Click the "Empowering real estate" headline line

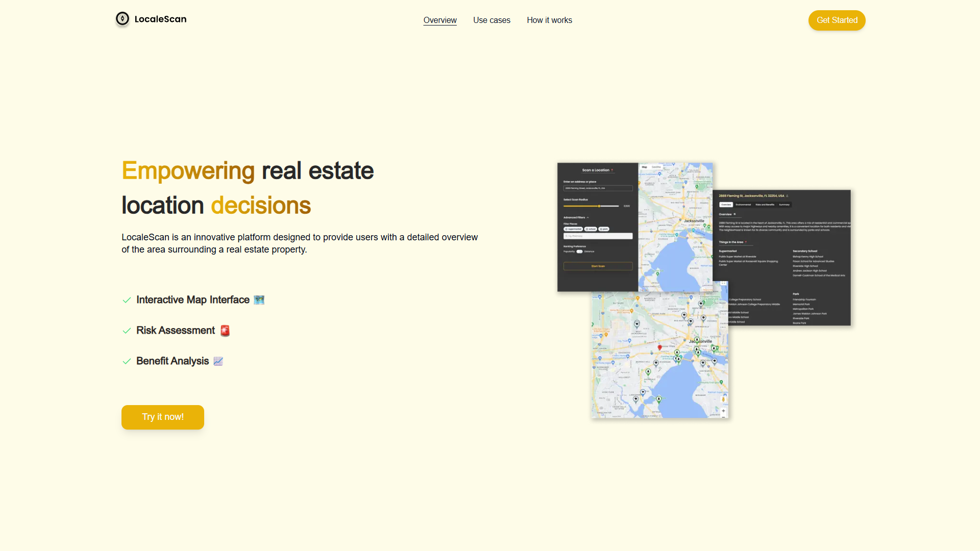point(248,171)
